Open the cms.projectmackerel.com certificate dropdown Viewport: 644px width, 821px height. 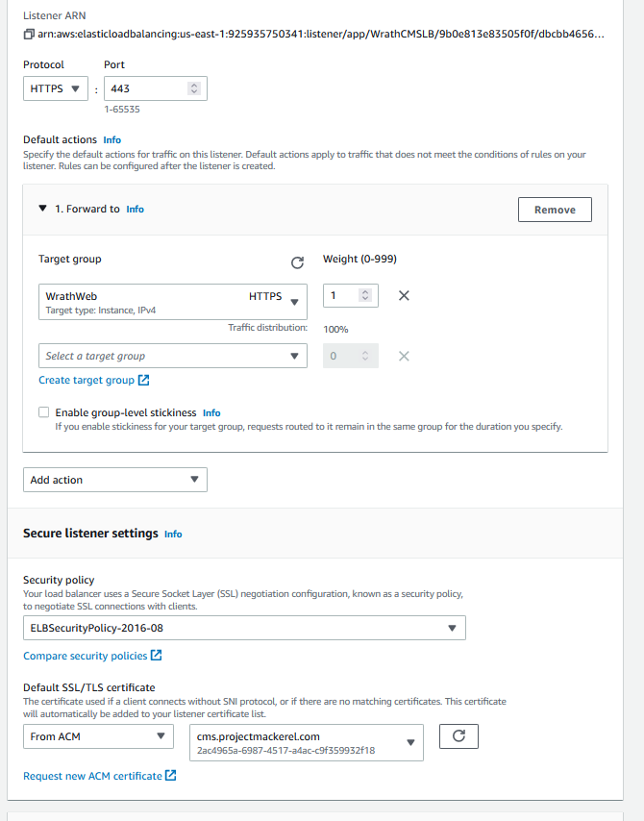[x=306, y=742]
